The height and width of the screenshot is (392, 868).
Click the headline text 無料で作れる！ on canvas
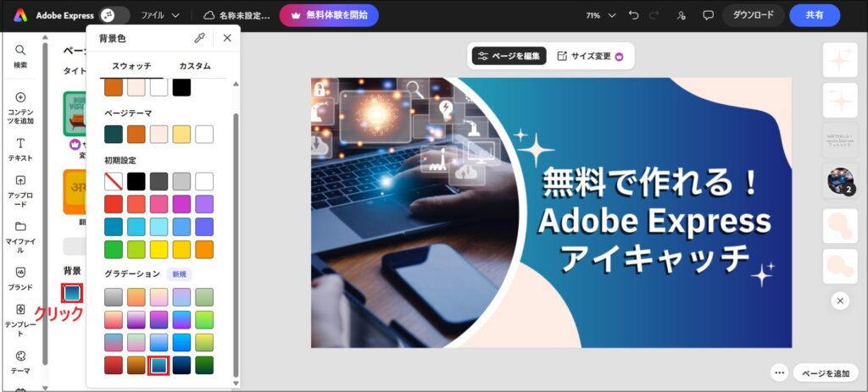648,182
